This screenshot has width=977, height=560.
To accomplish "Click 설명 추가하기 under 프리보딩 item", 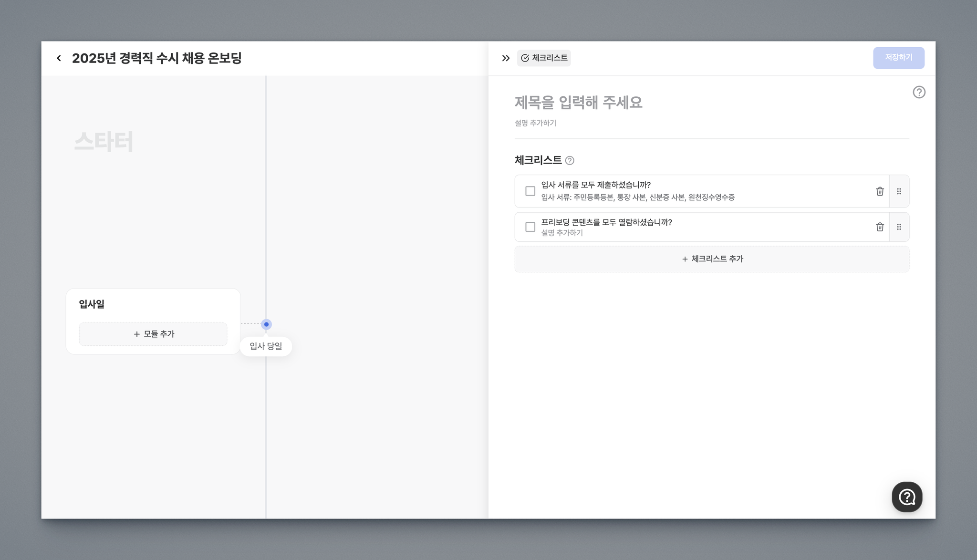I will click(x=562, y=233).
